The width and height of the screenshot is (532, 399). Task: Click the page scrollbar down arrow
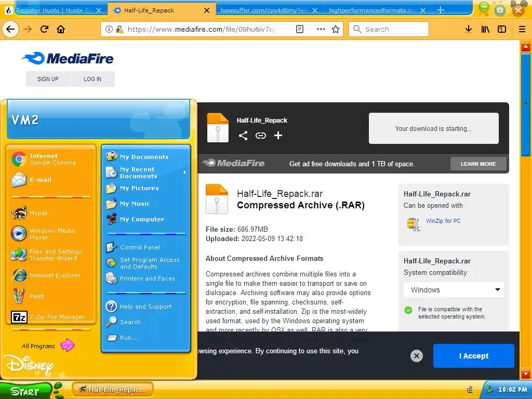(x=526, y=374)
